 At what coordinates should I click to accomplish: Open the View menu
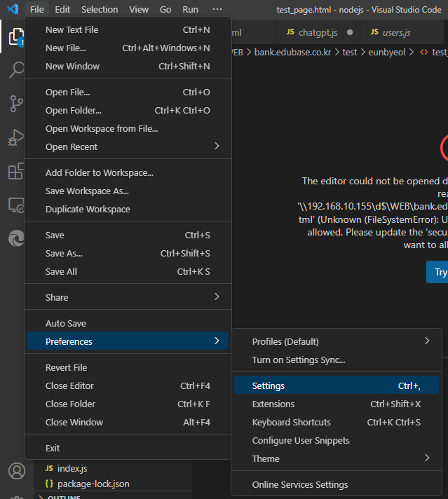click(x=139, y=10)
